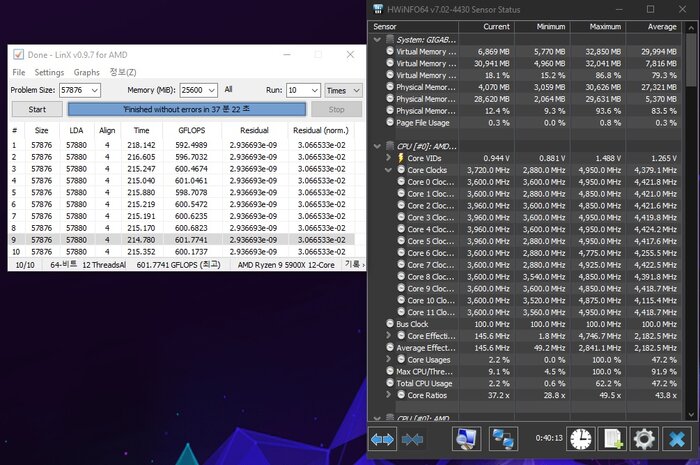Click Average Effective clock sensor icon

pyautogui.click(x=390, y=347)
